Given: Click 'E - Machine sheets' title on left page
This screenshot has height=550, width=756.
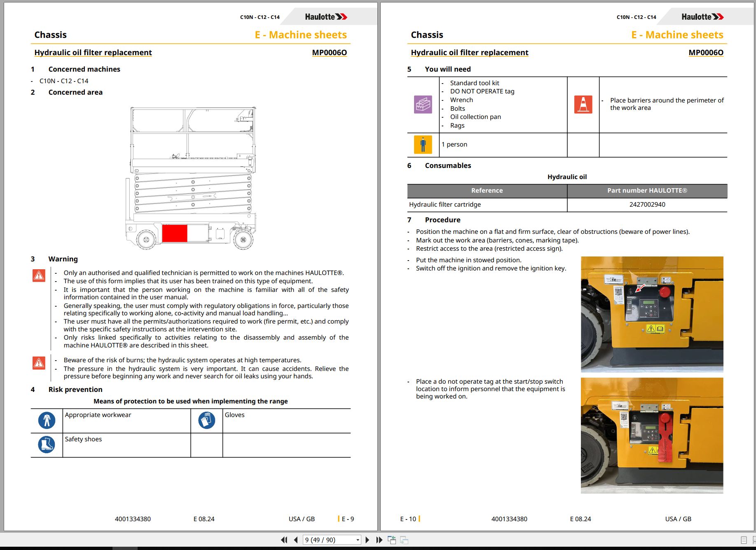Looking at the screenshot, I should pos(301,35).
